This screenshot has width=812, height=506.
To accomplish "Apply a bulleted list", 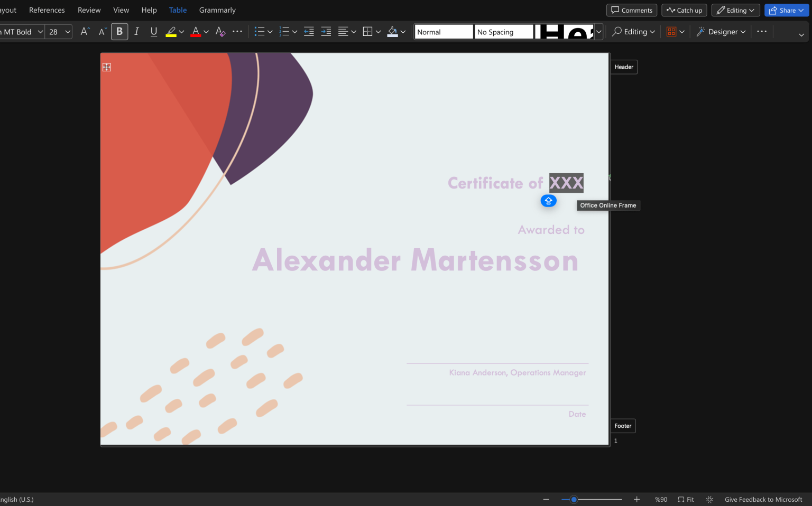I will pos(260,31).
